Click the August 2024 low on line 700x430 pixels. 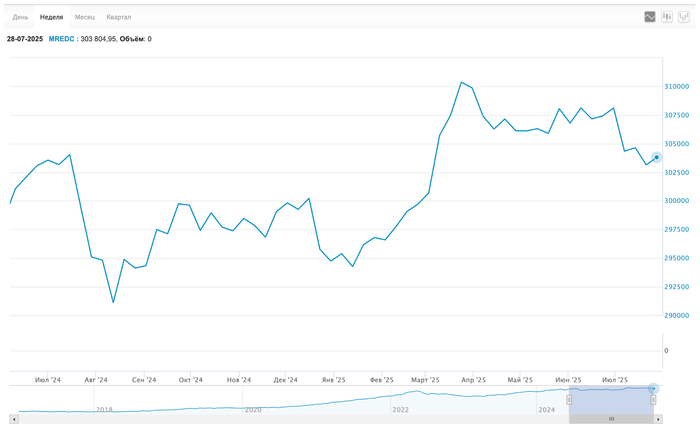pyautogui.click(x=113, y=302)
